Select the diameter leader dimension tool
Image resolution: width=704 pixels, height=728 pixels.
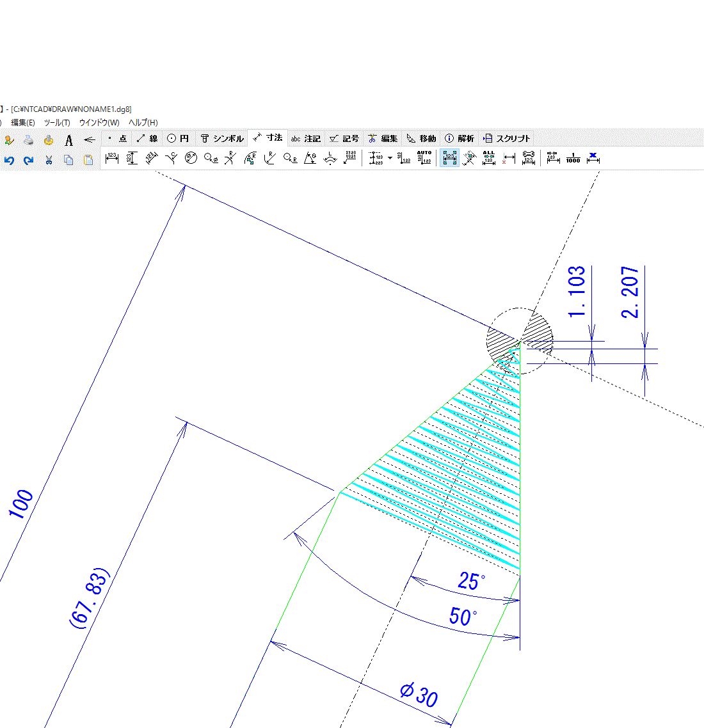[x=211, y=159]
